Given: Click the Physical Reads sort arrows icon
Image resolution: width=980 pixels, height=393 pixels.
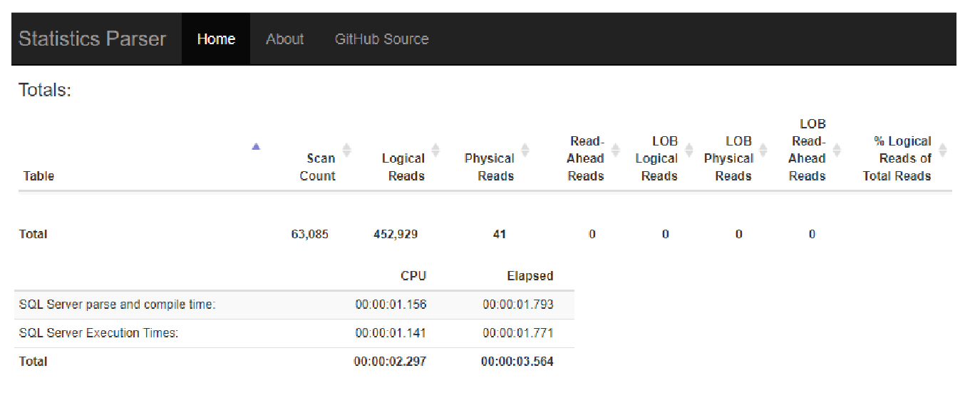Looking at the screenshot, I should tap(525, 150).
